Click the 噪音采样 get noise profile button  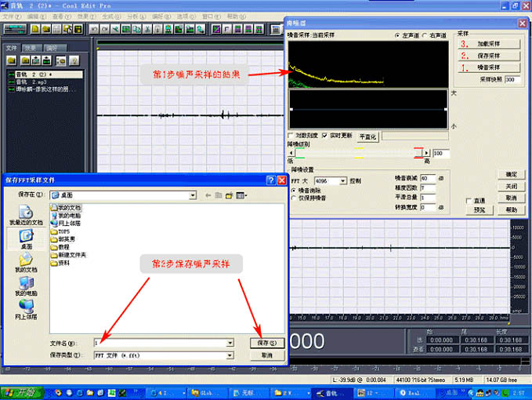pos(489,67)
